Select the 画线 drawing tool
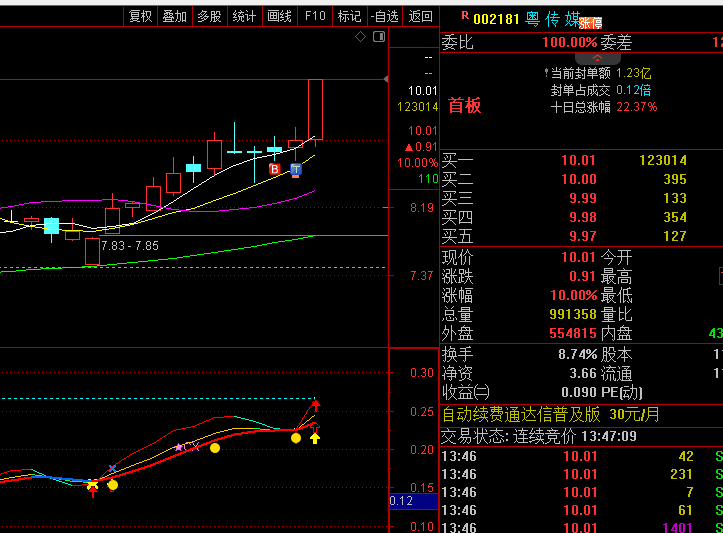This screenshot has height=533, width=723. [279, 17]
